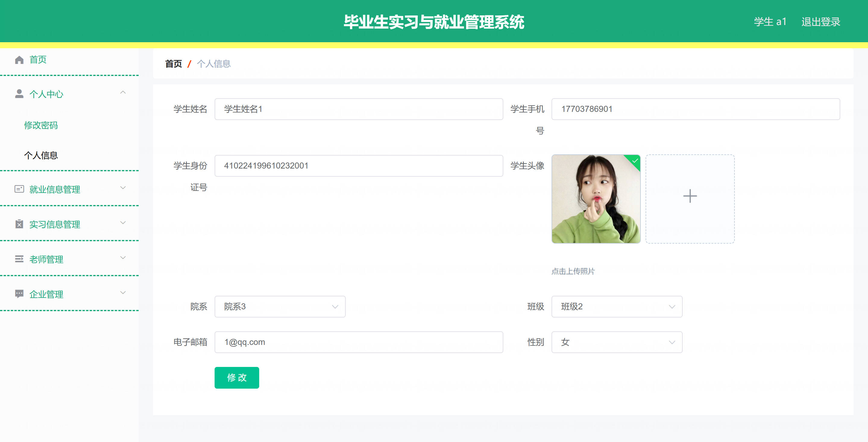The image size is (868, 442).
Task: Click the green checkmark on avatar photo
Action: (x=635, y=160)
